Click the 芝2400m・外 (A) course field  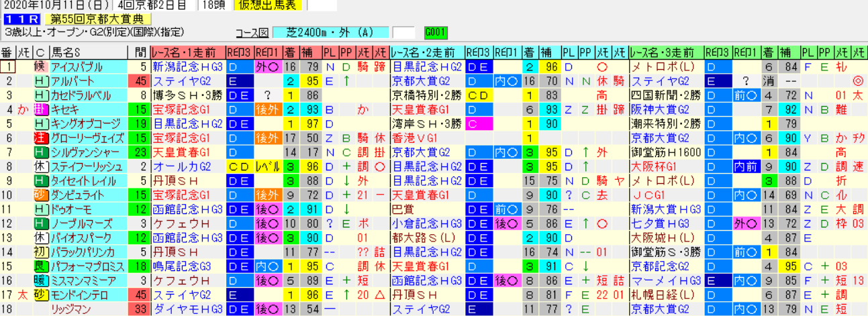click(330, 32)
